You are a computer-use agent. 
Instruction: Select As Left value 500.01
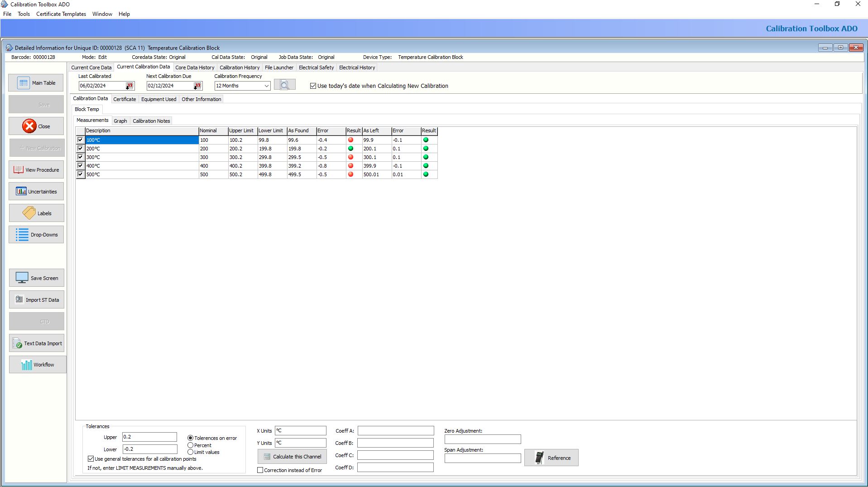(377, 174)
